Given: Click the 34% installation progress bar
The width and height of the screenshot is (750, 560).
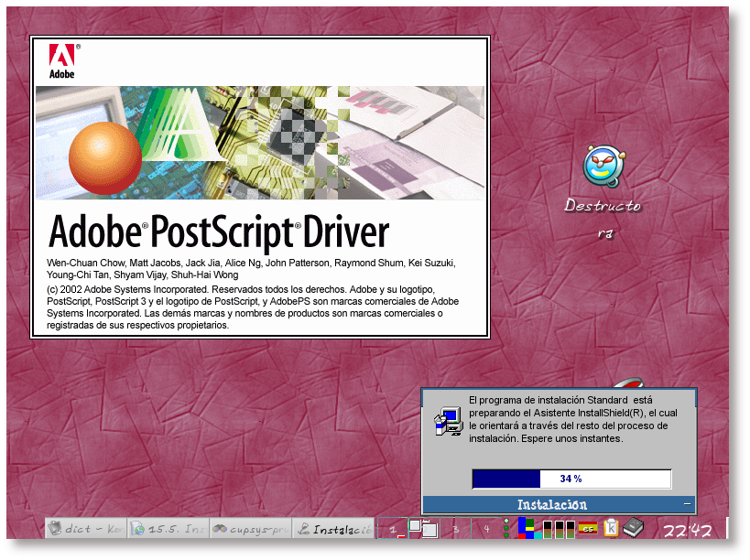Looking at the screenshot, I should click(571, 479).
